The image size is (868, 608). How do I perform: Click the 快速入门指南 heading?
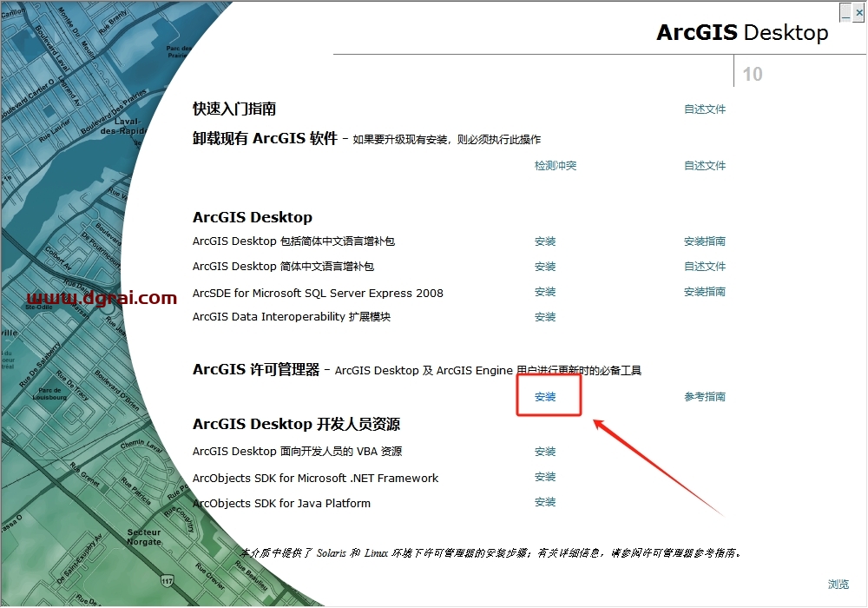(x=234, y=109)
